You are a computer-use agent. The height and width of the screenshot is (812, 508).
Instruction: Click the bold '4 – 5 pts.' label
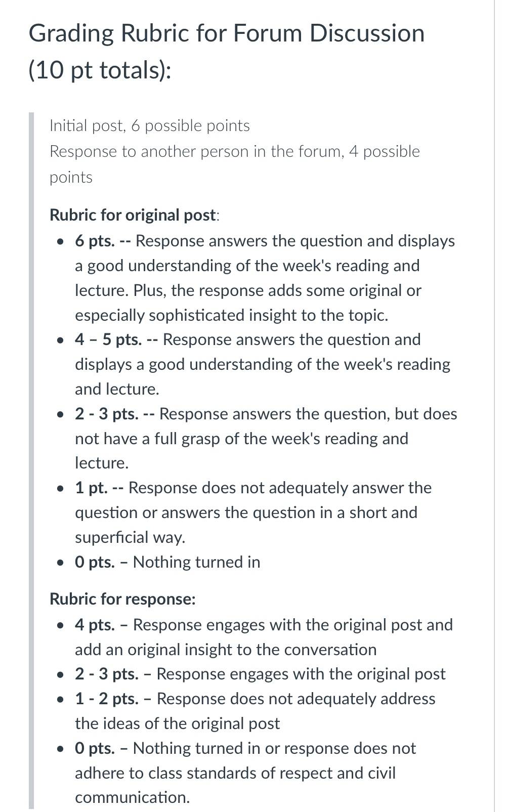[x=108, y=339]
